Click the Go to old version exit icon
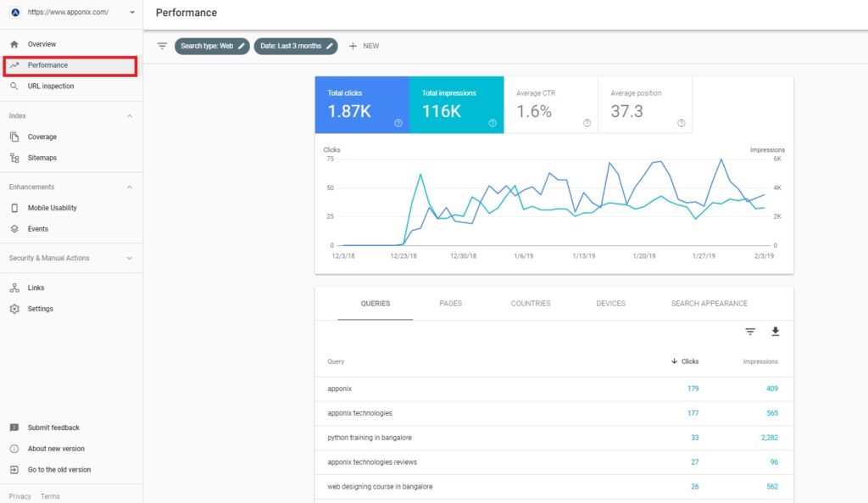Screen dimensions: 868x503 (14, 470)
